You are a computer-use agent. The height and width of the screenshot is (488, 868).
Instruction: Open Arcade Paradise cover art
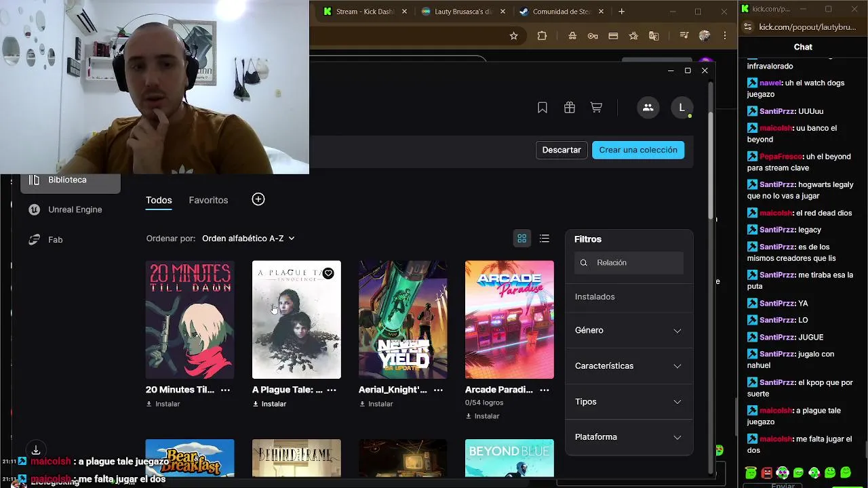[x=509, y=319]
